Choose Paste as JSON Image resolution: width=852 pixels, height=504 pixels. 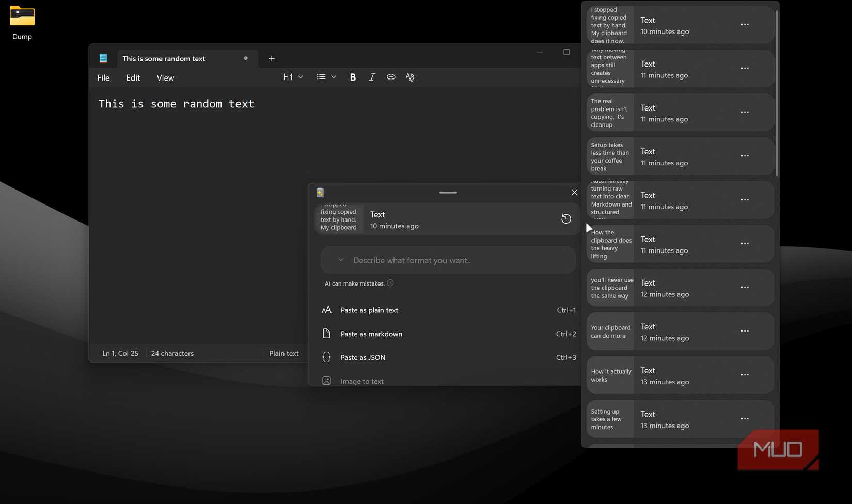click(x=448, y=357)
